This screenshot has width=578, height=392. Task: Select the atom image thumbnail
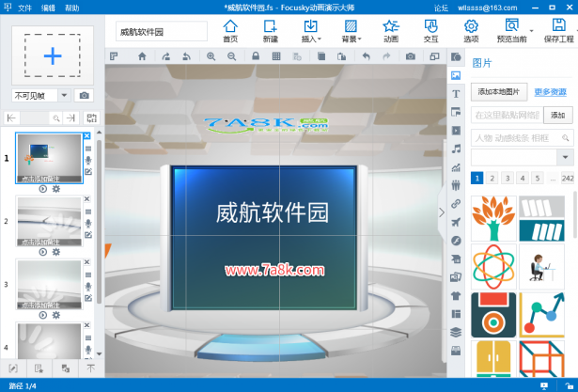[x=493, y=267]
